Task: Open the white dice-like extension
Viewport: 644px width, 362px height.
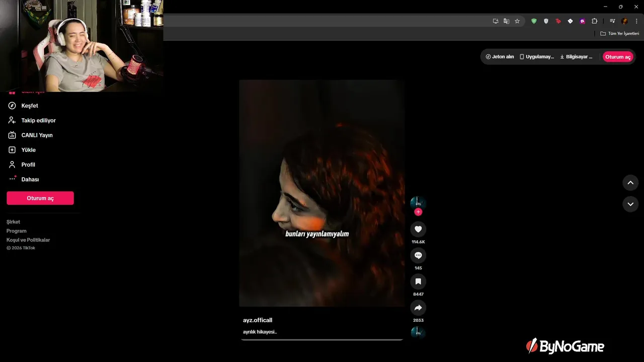Action: point(570,21)
